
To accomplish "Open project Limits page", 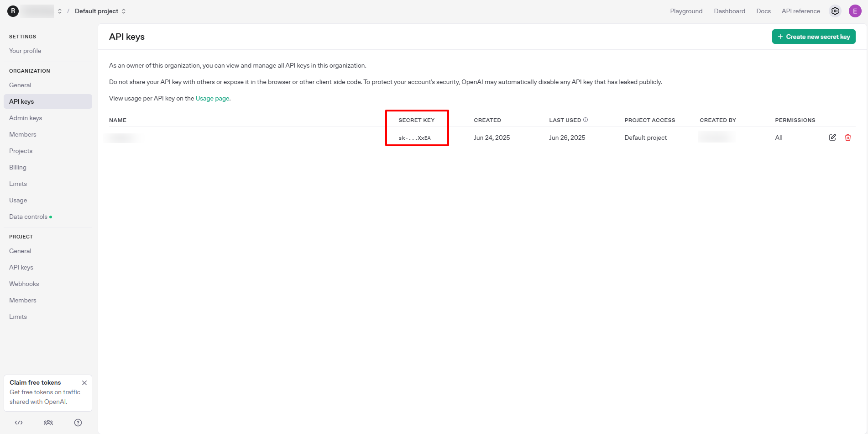I will (48, 317).
